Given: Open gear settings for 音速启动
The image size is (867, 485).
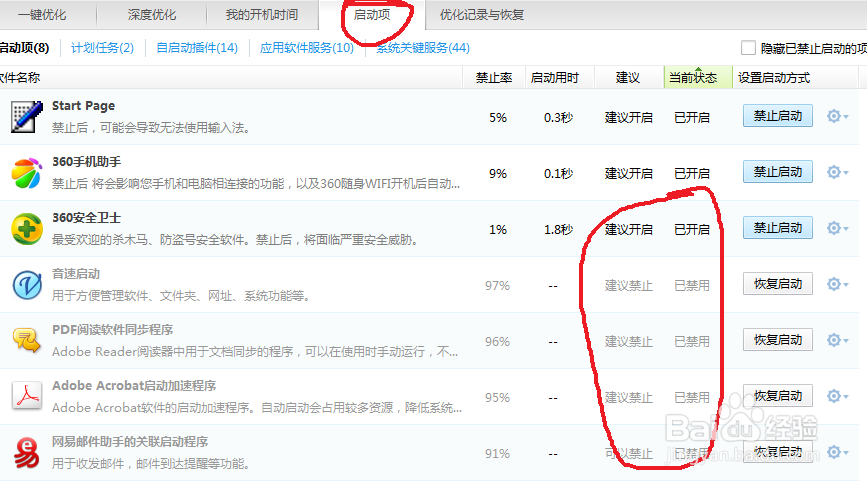Looking at the screenshot, I should [837, 284].
